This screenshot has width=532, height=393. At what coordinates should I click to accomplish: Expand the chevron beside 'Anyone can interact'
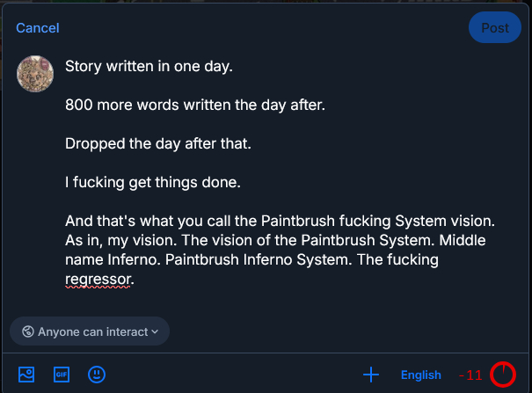point(155,331)
